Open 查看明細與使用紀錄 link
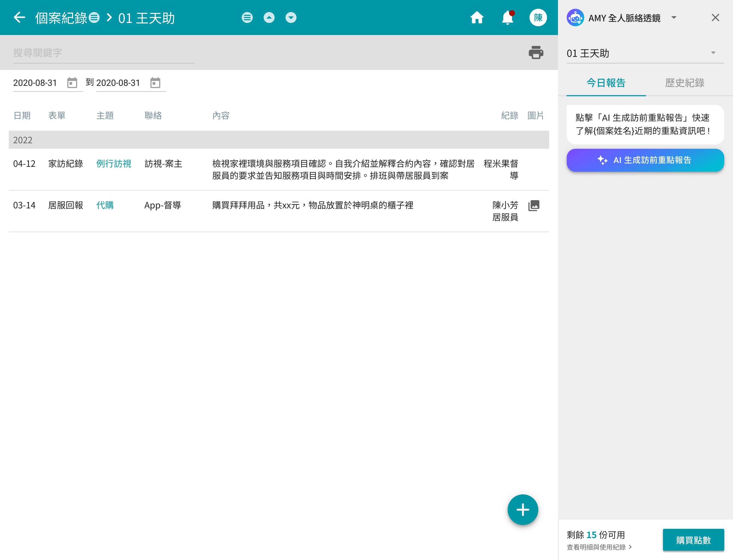Viewport: 733px width, 560px height. [599, 547]
